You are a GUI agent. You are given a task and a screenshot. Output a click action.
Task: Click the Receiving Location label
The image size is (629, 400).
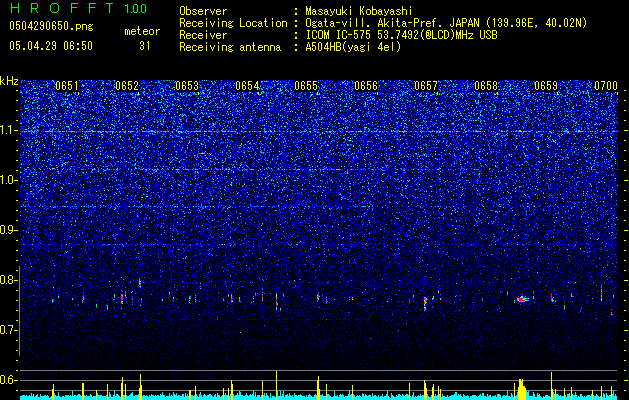point(233,23)
